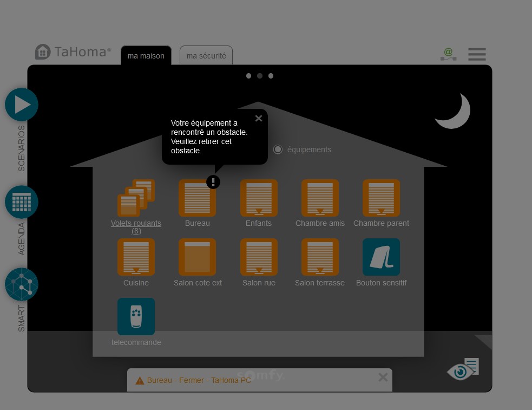Toggle the eye view dashboard icon
Screen dimensions: 532x410
tap(462, 369)
